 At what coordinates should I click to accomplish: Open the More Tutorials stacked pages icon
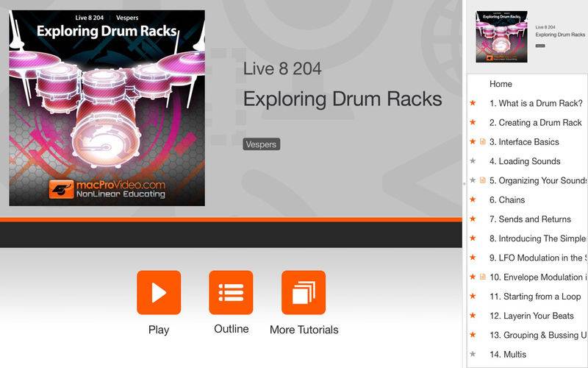(304, 292)
